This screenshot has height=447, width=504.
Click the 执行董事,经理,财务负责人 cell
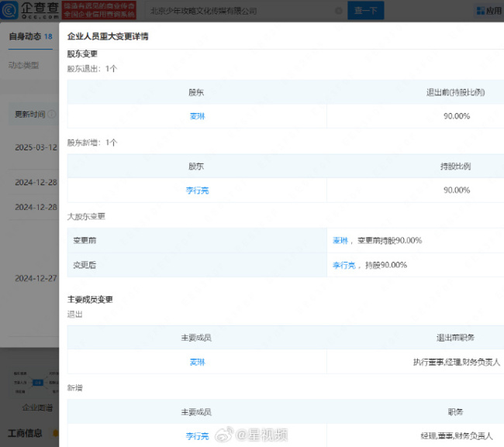tap(457, 363)
